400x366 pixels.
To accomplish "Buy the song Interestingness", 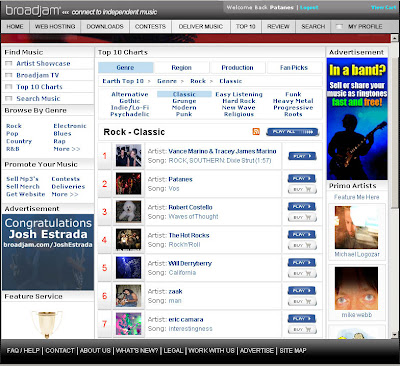I will (302, 329).
